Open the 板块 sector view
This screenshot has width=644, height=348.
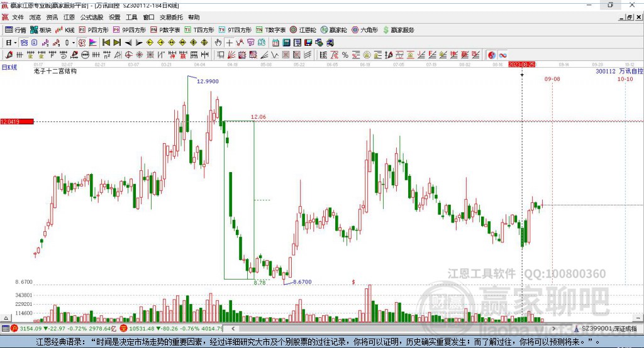40,30
